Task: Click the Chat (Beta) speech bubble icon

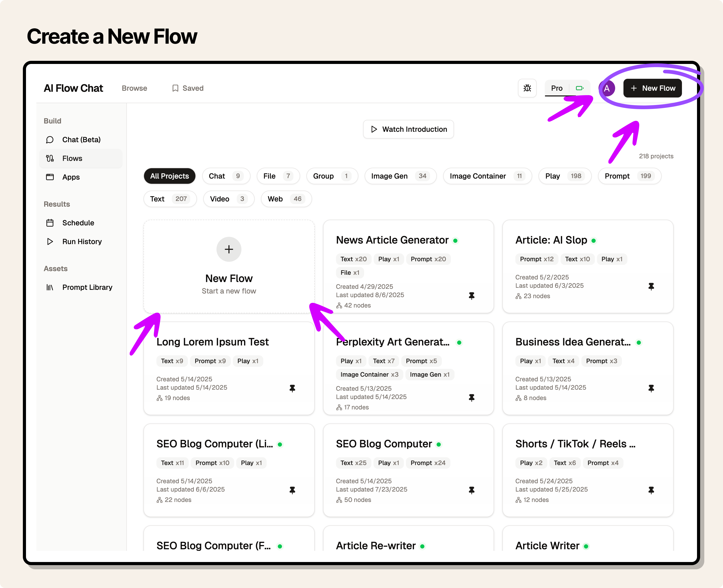Action: 50,140
